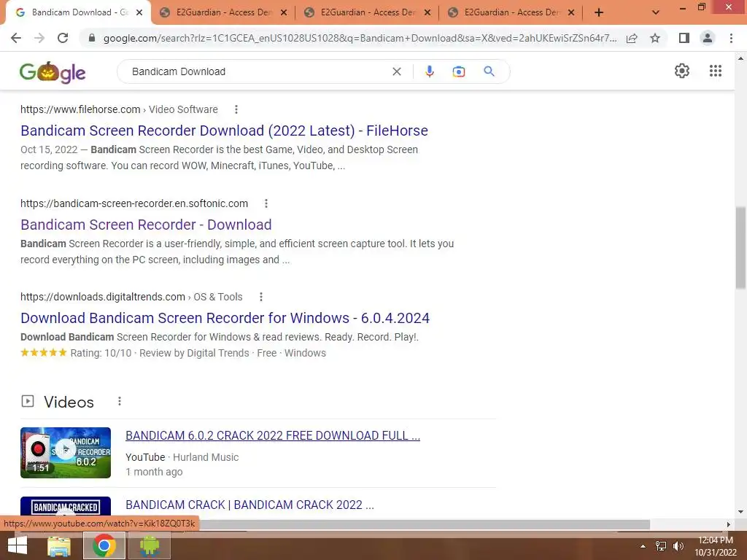The image size is (747, 560).
Task: Open the tab search dropdown arrow
Action: click(x=656, y=13)
